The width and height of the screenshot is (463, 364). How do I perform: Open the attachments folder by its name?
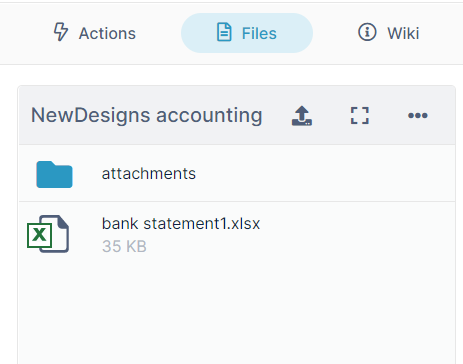[x=149, y=174]
